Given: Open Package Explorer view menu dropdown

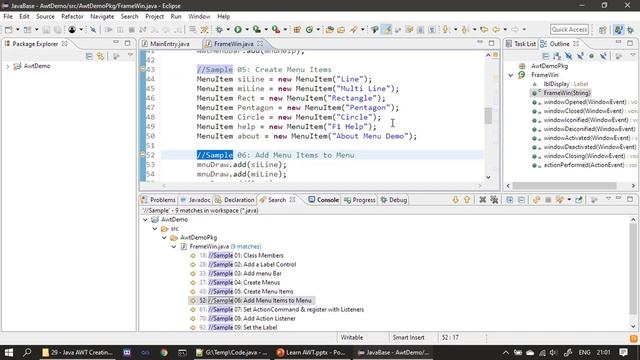Looking at the screenshot, I should click(x=130, y=56).
